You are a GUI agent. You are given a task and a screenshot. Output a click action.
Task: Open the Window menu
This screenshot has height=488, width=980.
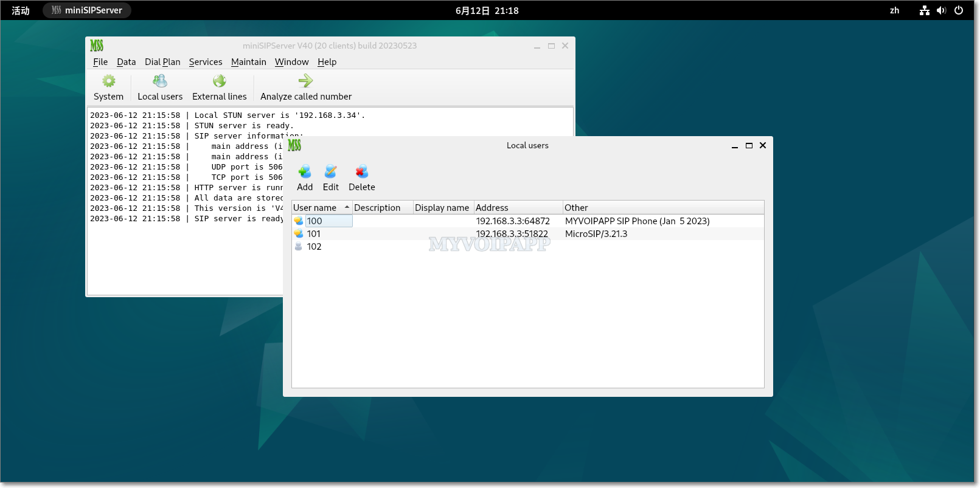click(292, 62)
